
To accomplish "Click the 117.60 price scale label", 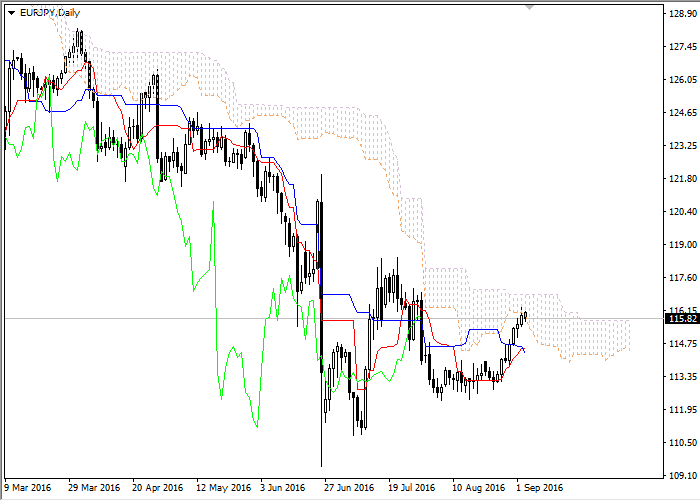I will [x=683, y=278].
